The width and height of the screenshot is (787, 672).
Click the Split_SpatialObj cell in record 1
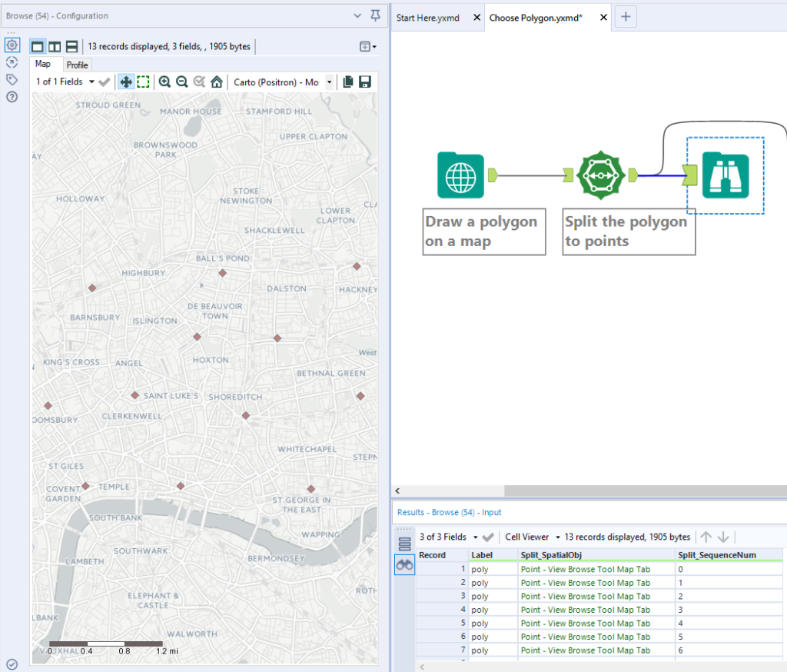(585, 569)
